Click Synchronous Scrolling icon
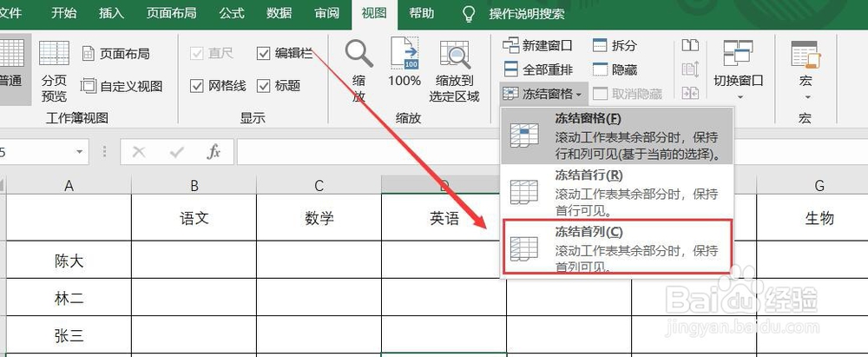Viewport: 868px width, 357px height. [x=690, y=69]
